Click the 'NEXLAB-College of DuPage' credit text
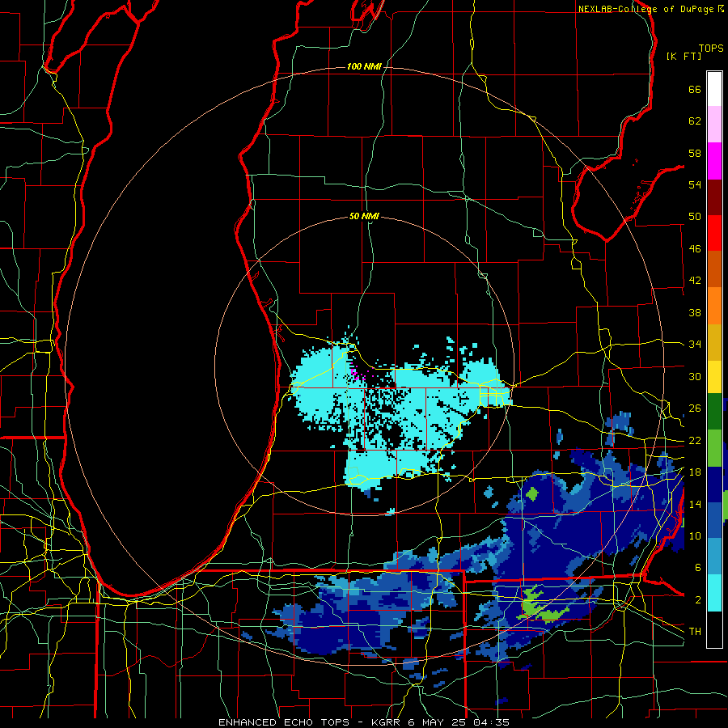Image resolution: width=728 pixels, height=728 pixels. click(645, 9)
